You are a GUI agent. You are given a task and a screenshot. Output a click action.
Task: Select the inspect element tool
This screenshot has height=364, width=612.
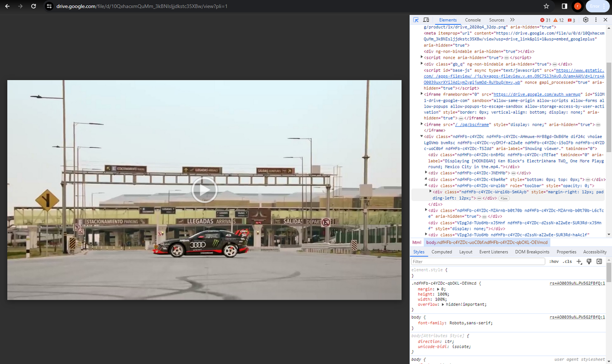(x=415, y=20)
